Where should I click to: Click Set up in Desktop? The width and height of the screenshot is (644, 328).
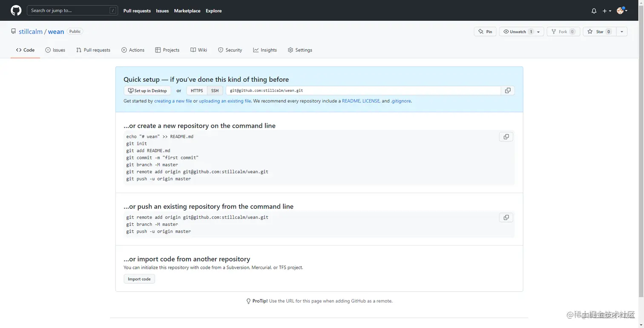[x=147, y=91]
